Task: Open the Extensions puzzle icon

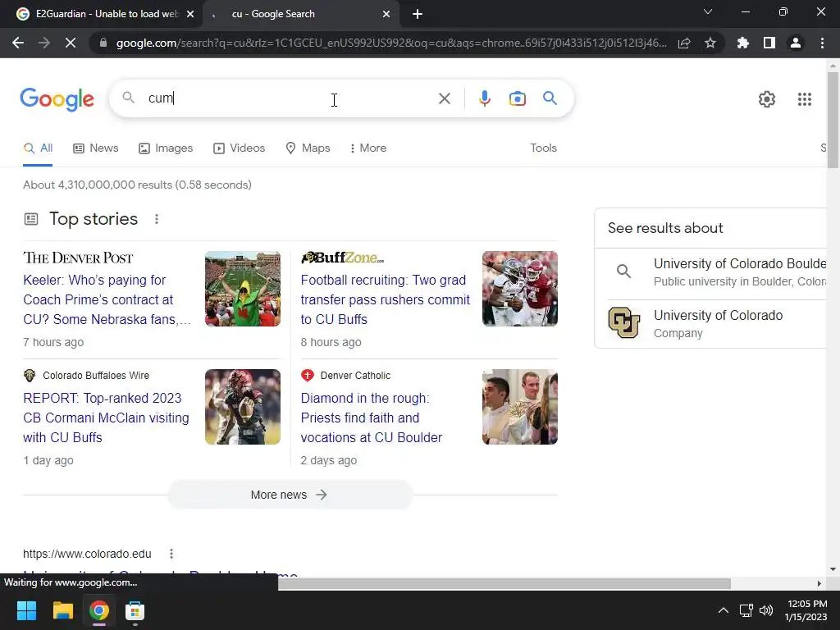Action: (743, 43)
